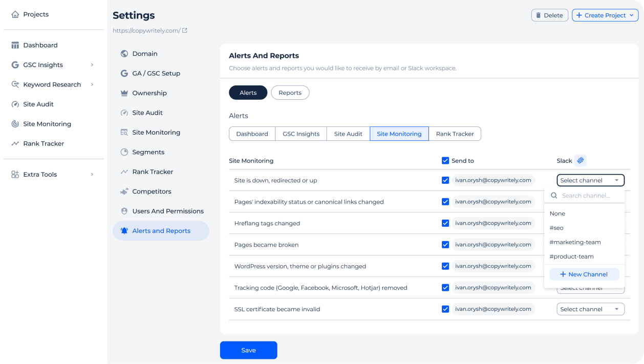This screenshot has height=364, width=644.
Task: Open the external link icon next to copywritely URL
Action: click(185, 31)
